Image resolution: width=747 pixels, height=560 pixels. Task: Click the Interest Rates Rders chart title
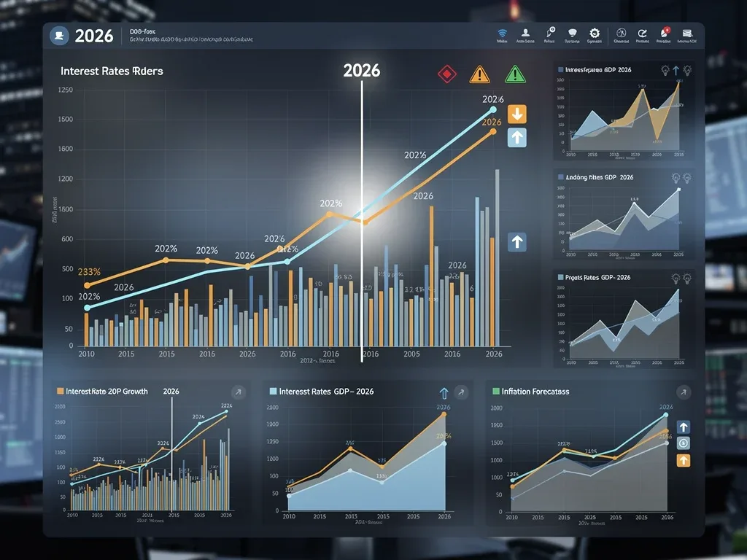112,71
